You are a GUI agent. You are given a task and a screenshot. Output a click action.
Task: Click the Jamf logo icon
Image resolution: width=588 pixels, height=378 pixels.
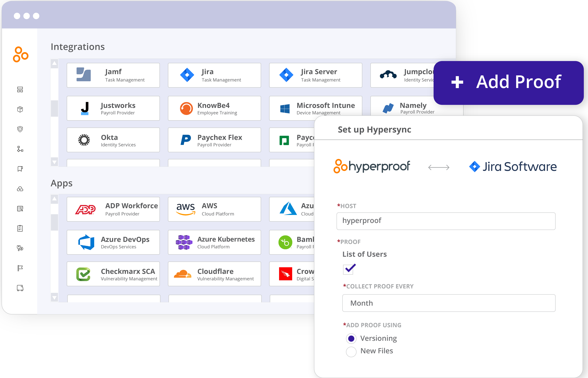pos(84,74)
